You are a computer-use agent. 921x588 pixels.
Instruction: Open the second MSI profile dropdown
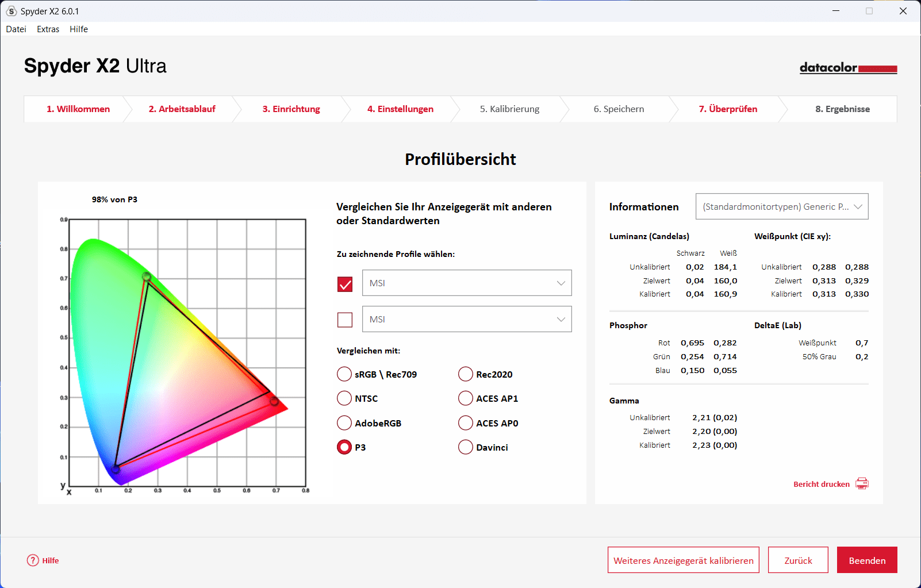pos(467,319)
